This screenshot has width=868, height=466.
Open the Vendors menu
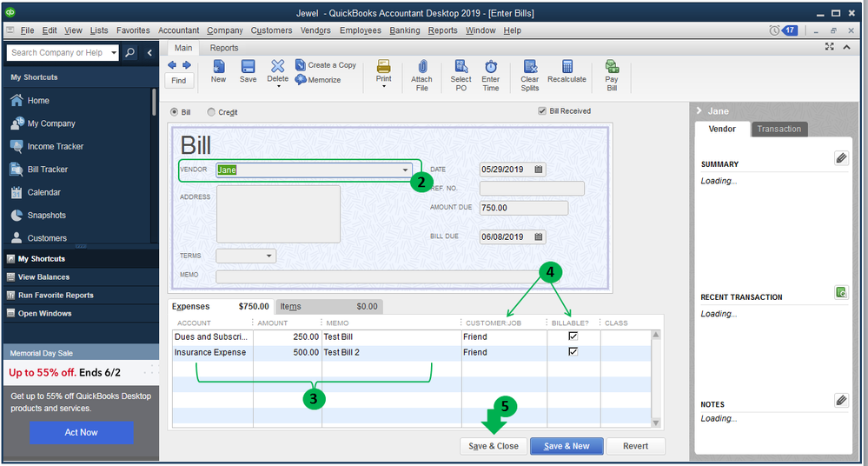[x=315, y=30]
